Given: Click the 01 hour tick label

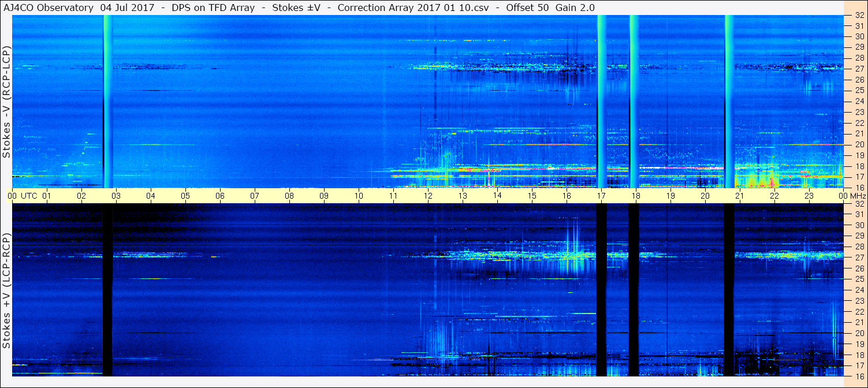Looking at the screenshot, I should coord(47,196).
